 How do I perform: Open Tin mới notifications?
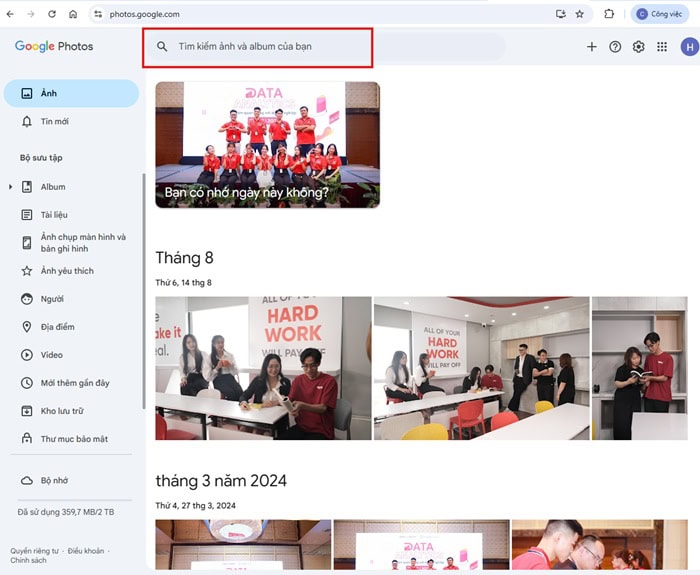(x=71, y=121)
